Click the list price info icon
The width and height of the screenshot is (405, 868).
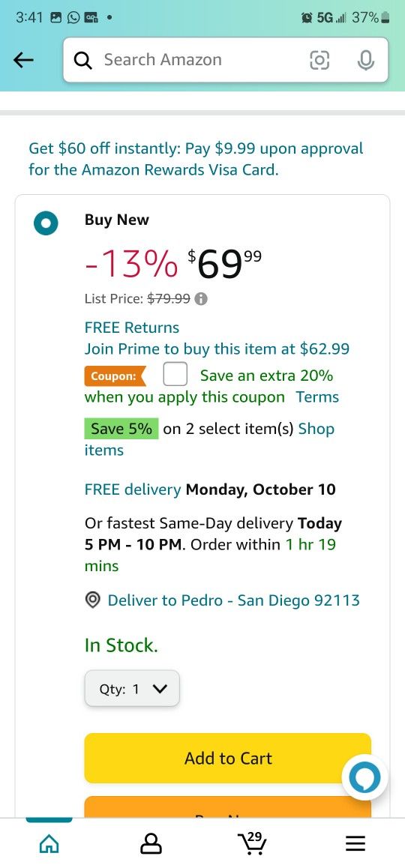click(x=202, y=299)
